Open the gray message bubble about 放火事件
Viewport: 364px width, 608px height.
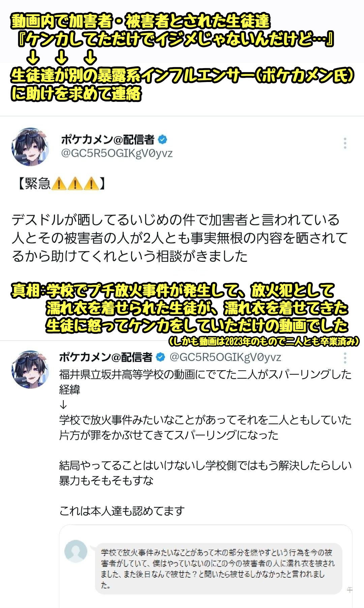pos(218,569)
